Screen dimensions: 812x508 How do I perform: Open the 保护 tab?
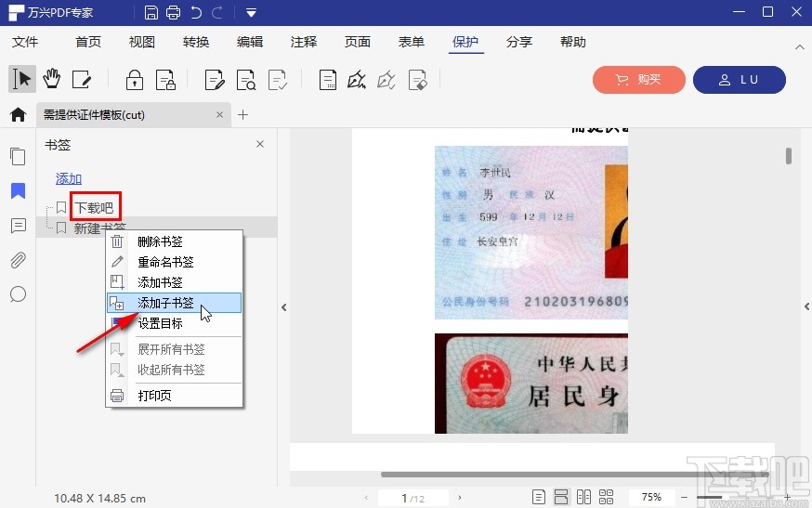tap(465, 42)
